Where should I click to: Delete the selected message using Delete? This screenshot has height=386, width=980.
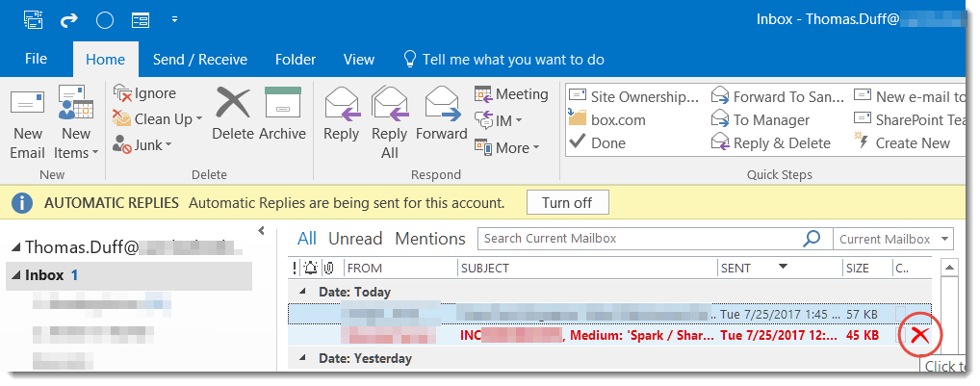click(233, 114)
